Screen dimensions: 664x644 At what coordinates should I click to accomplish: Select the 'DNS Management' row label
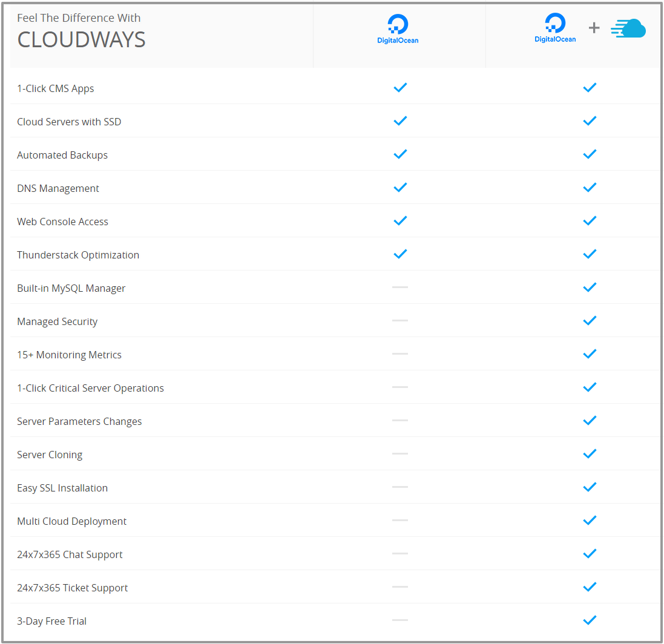point(58,188)
